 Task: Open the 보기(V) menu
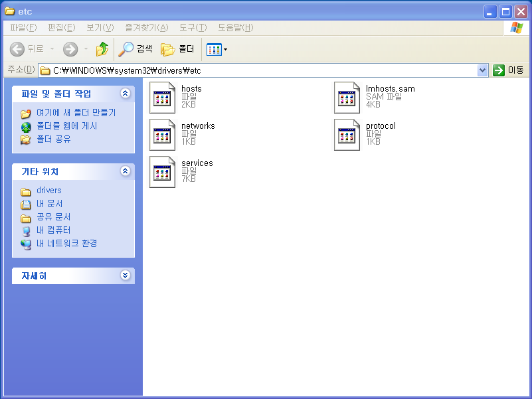(100, 27)
